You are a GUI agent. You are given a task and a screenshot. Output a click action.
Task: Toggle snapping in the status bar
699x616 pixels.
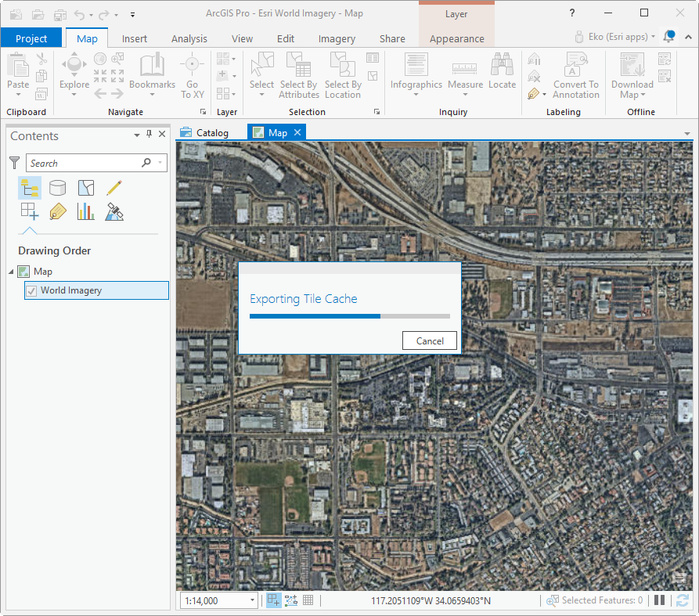pyautogui.click(x=273, y=600)
